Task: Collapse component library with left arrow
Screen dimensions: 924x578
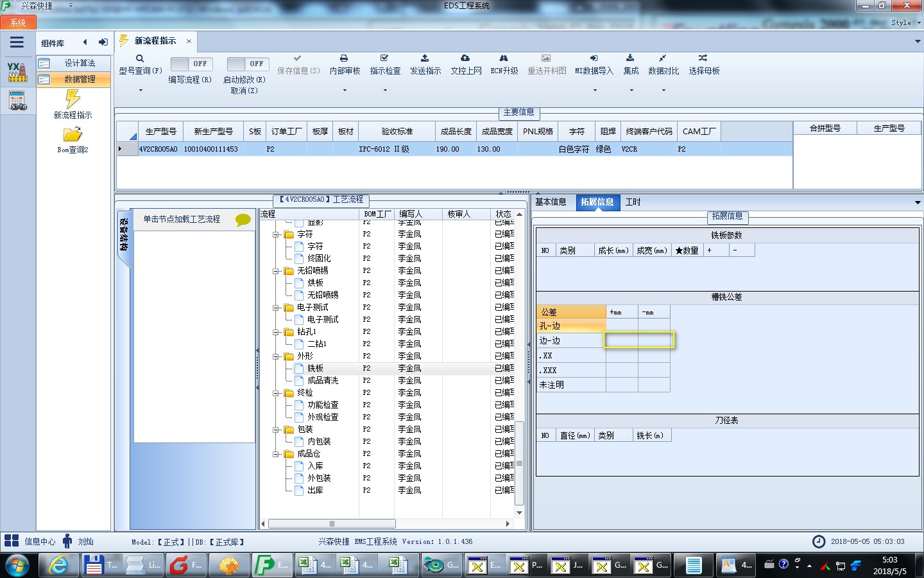Action: point(85,42)
